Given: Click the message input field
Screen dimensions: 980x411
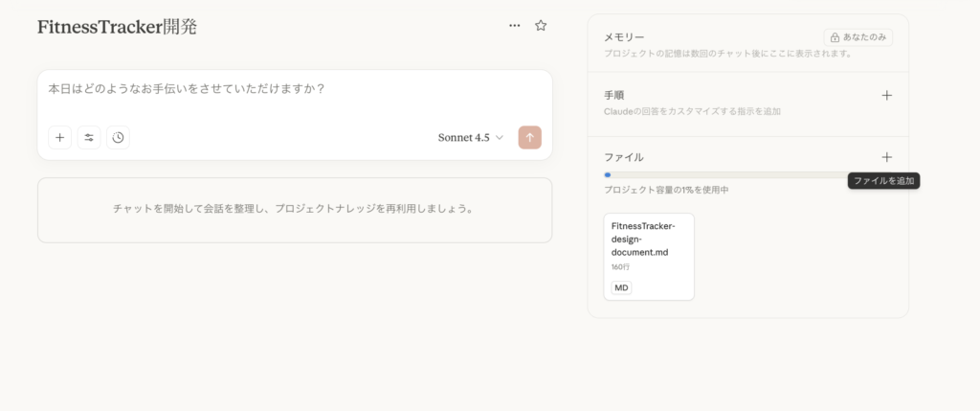Looking at the screenshot, I should [x=295, y=89].
